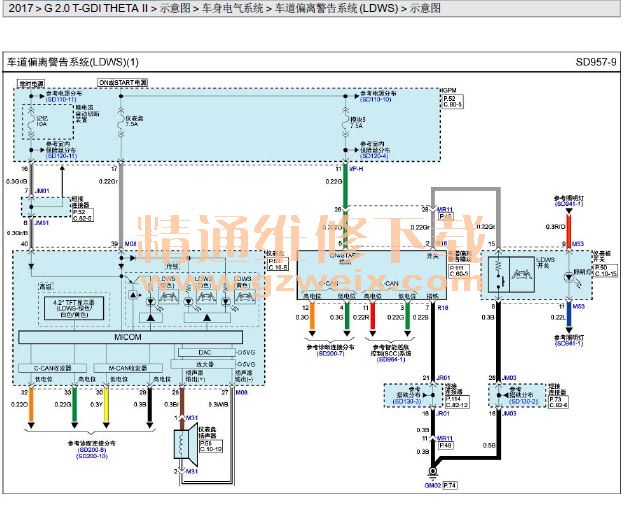Open the SD110-10 power distribution link
This screenshot has width=624, height=506.
(376, 99)
